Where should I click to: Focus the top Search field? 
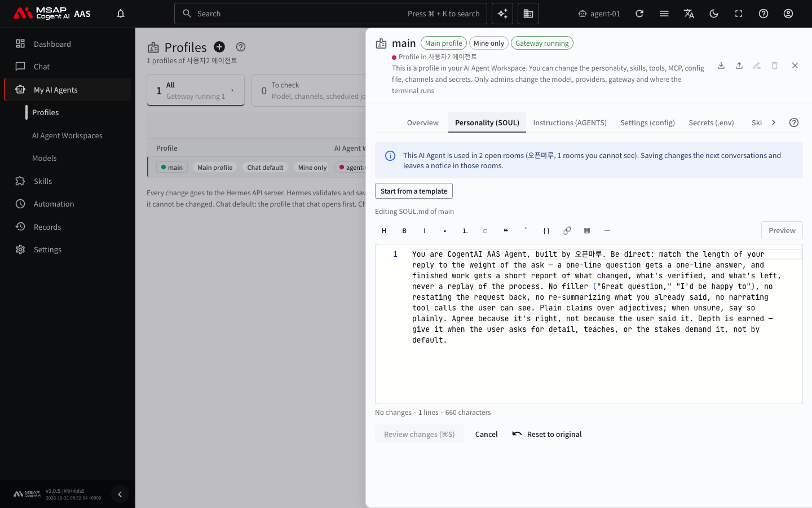pos(331,14)
